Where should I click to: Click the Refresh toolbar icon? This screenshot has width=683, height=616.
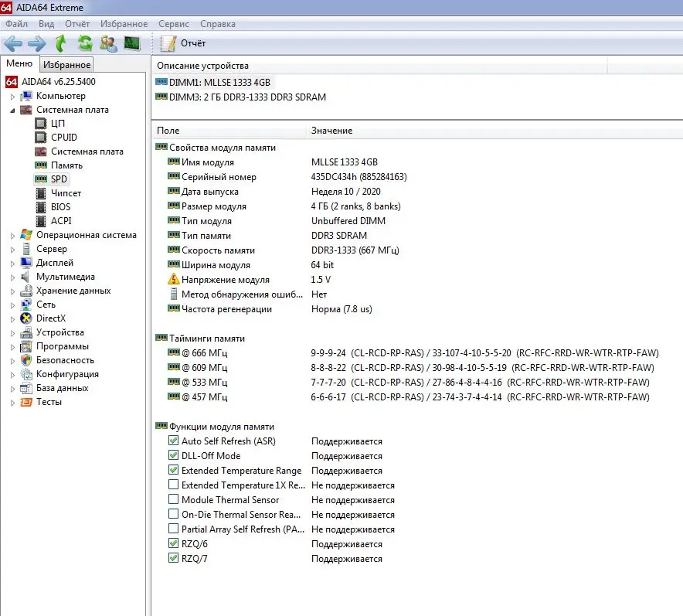[85, 43]
